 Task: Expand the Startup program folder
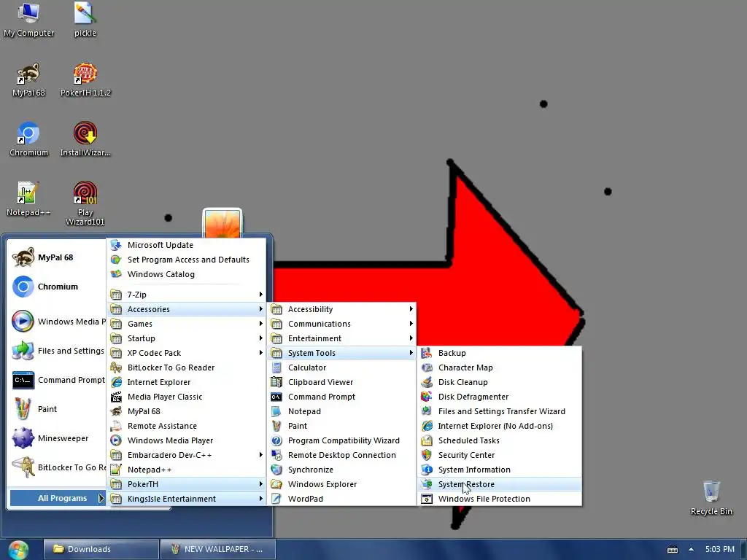click(186, 338)
